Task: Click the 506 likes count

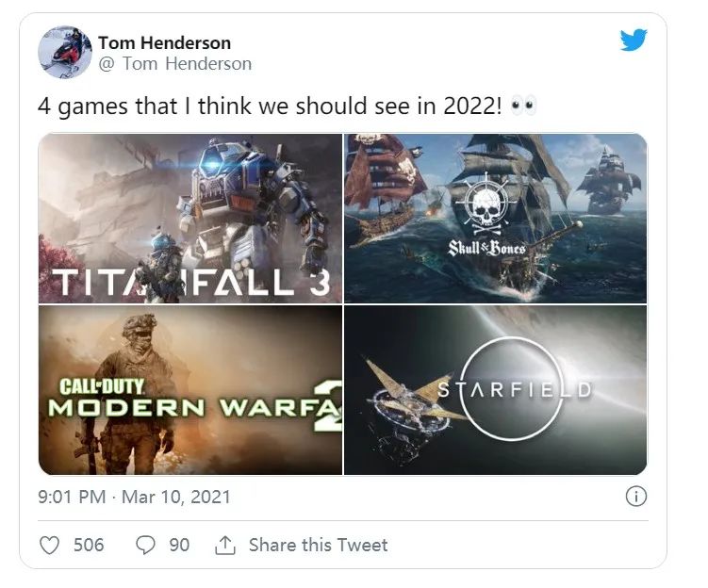Action: point(89,546)
